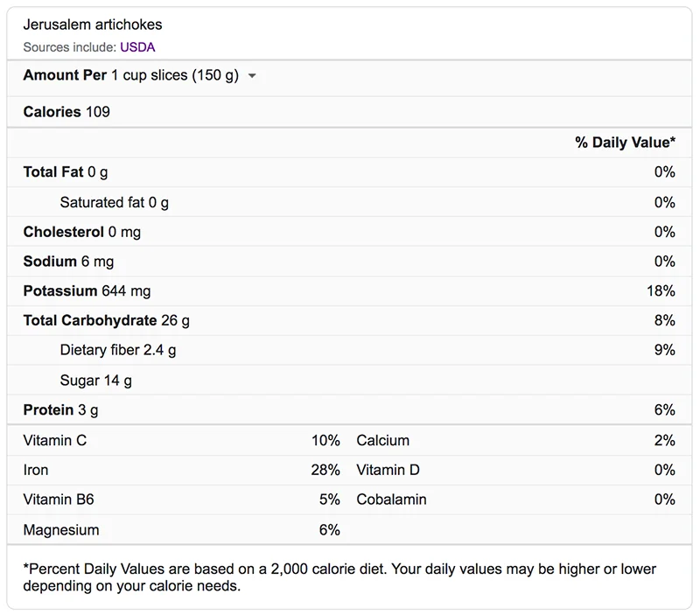The image size is (700, 615).
Task: Click the % Daily Value header
Action: coord(625,143)
